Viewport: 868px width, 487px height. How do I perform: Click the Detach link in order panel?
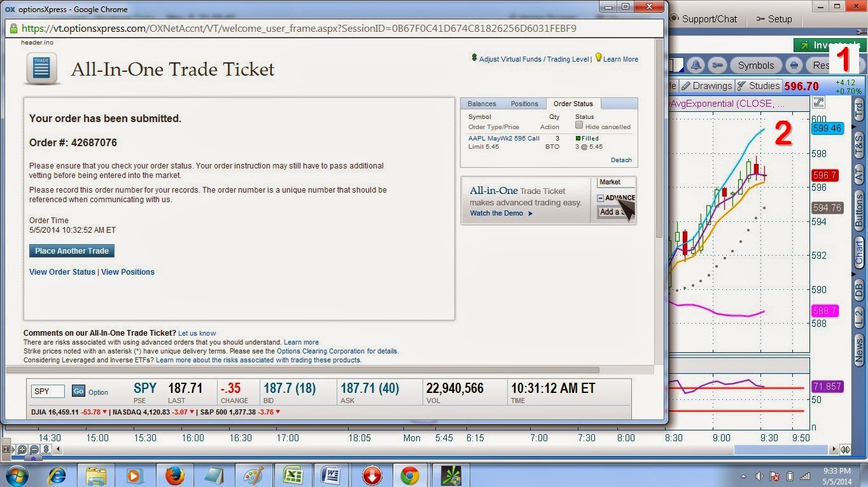622,160
